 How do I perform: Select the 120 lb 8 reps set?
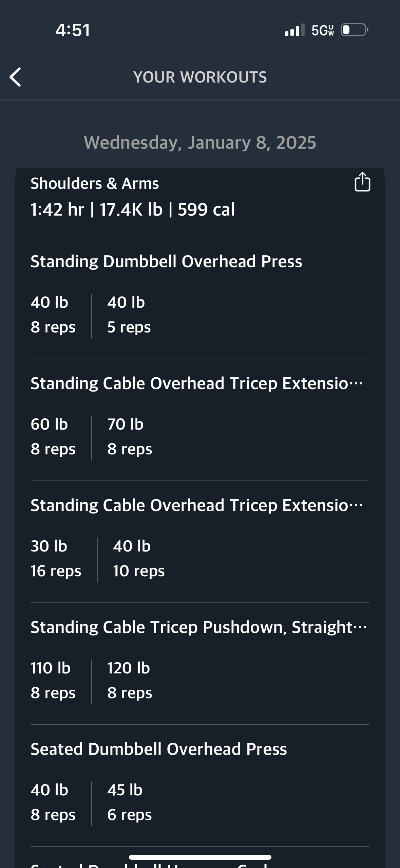coord(130,681)
